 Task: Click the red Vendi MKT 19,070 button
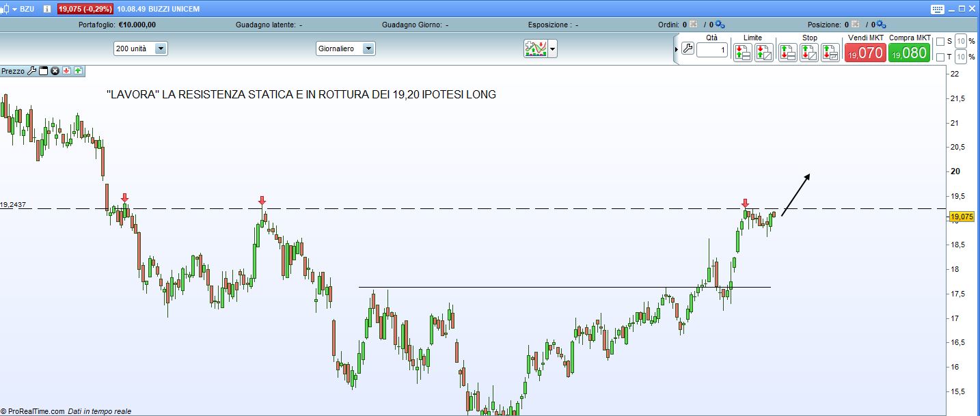(865, 53)
